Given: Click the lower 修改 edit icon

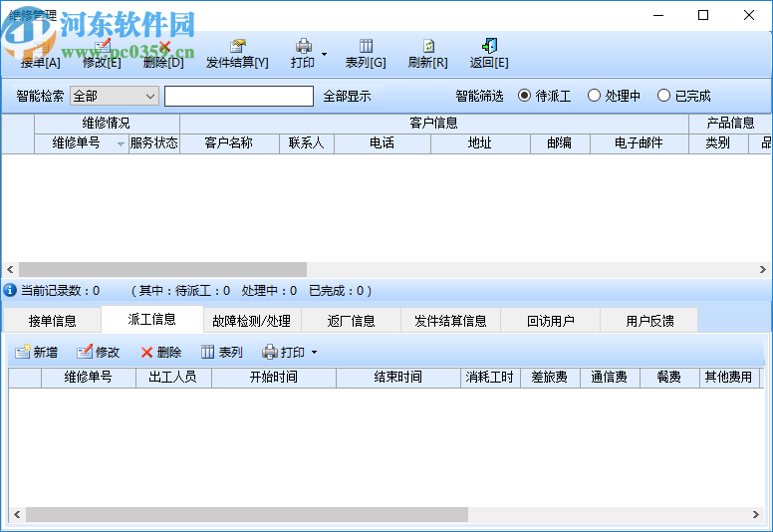Looking at the screenshot, I should tap(85, 352).
